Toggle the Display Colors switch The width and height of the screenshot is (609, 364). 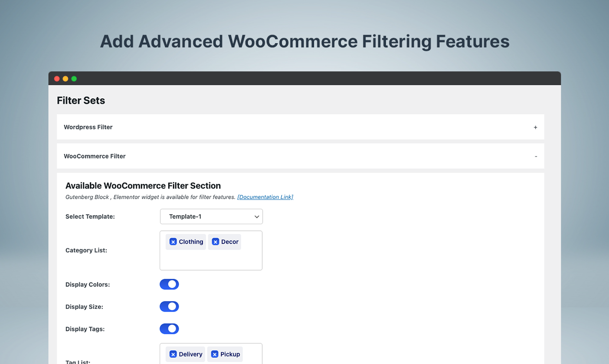pyautogui.click(x=169, y=284)
